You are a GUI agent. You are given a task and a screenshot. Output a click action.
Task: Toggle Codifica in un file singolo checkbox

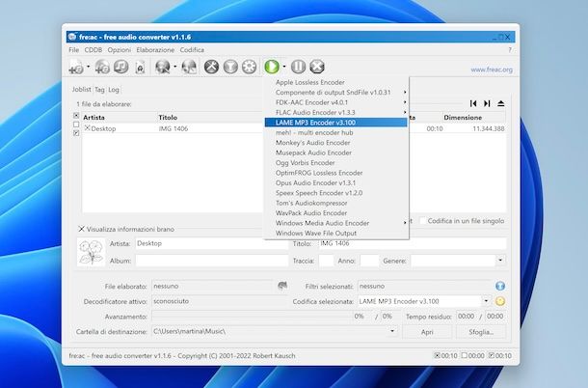[x=423, y=221]
